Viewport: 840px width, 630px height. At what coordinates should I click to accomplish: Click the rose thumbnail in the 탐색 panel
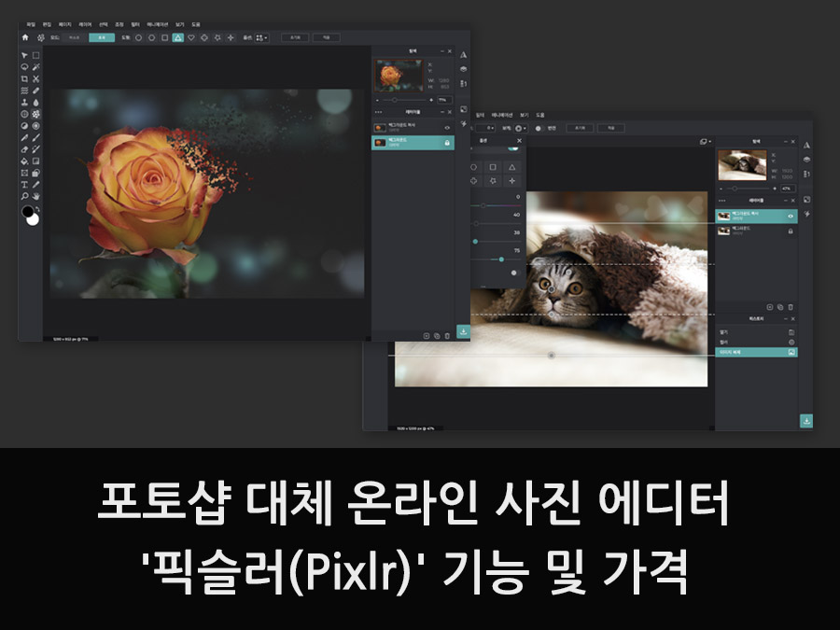(398, 75)
